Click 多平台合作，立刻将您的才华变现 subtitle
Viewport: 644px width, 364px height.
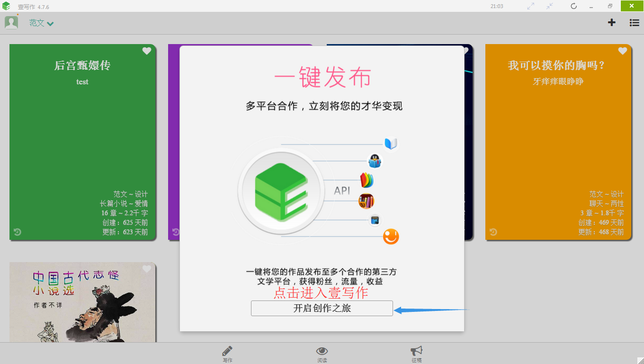324,106
